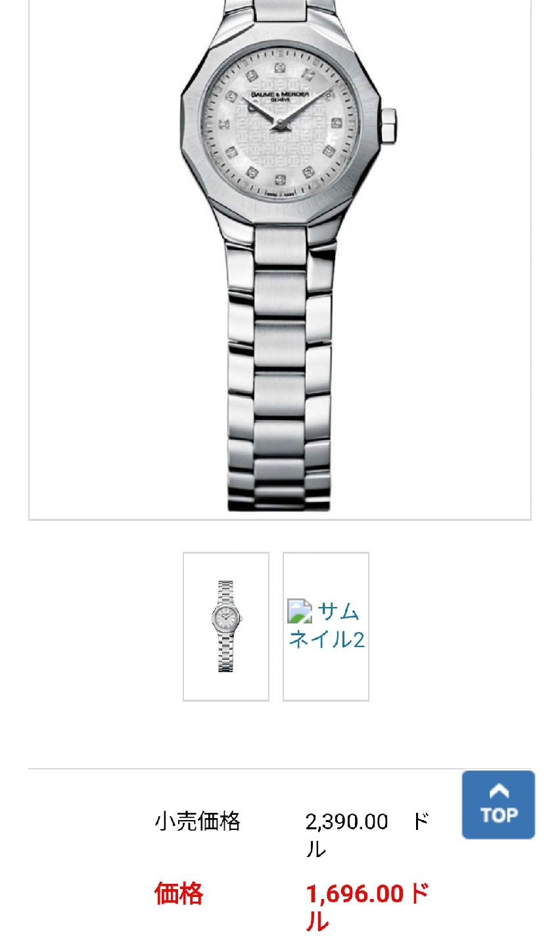Viewport: 560px width, 947px height.
Task: Select the first watch thumbnail
Action: tap(226, 626)
